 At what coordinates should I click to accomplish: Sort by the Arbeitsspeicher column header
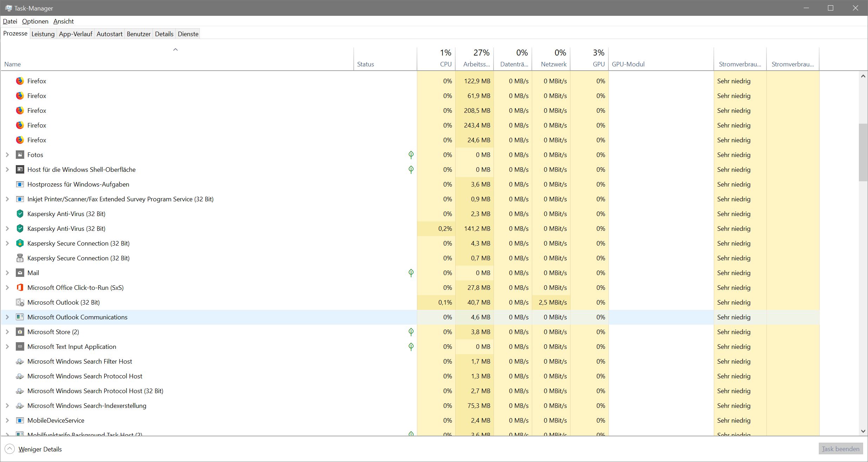coord(476,64)
